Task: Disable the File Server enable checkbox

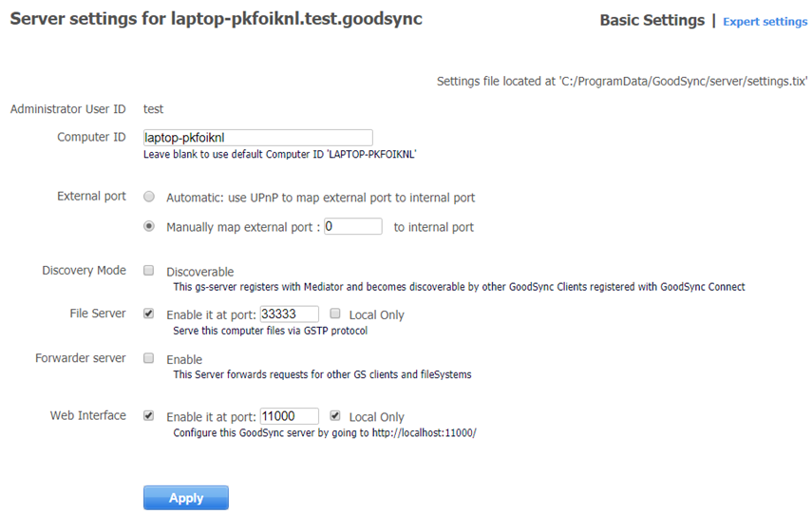Action: click(x=148, y=314)
